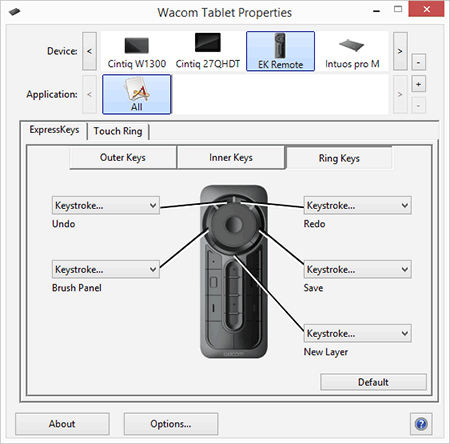Select the Cintiq W1300 device icon

pos(137,51)
